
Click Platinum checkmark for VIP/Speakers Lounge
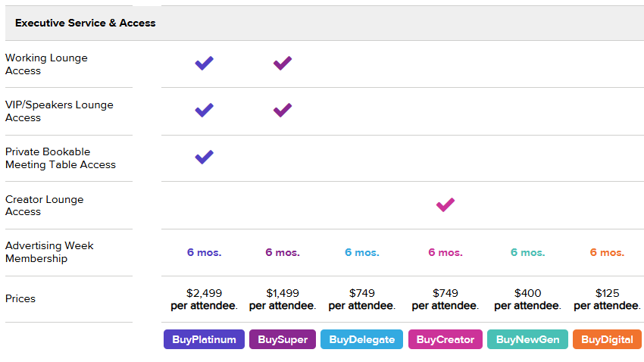click(204, 111)
